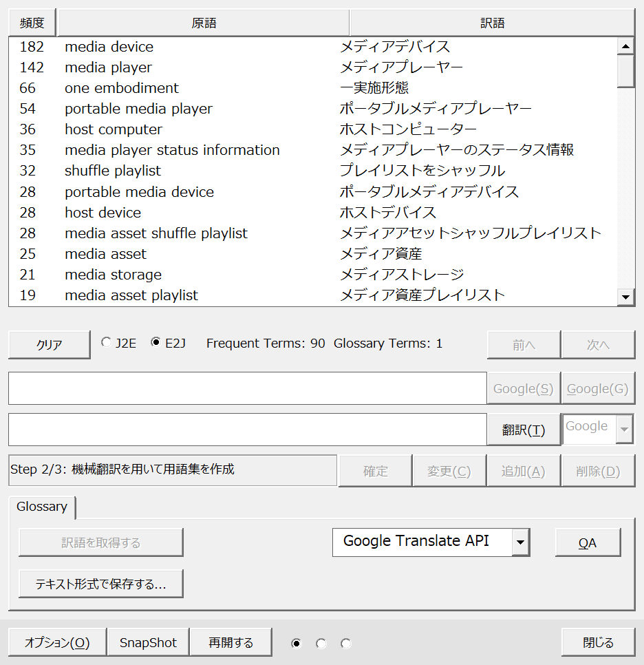644x665 pixels.
Task: Click the 閉じる button
Action: pyautogui.click(x=598, y=642)
